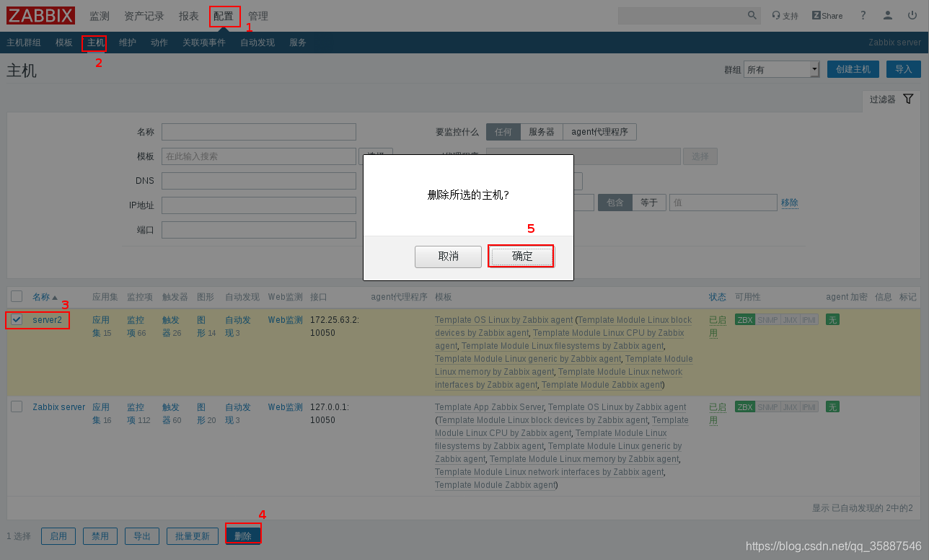Open the Zabbix Share link
The height and width of the screenshot is (560, 929).
click(x=827, y=15)
